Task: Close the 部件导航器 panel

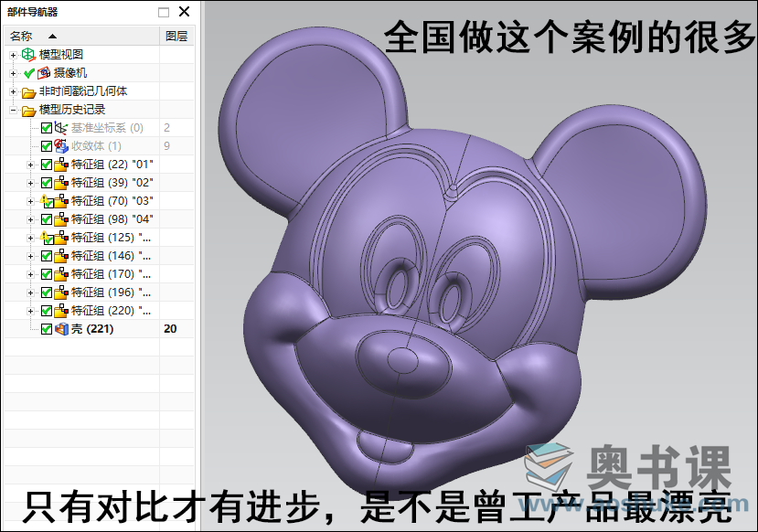Action: (x=184, y=12)
